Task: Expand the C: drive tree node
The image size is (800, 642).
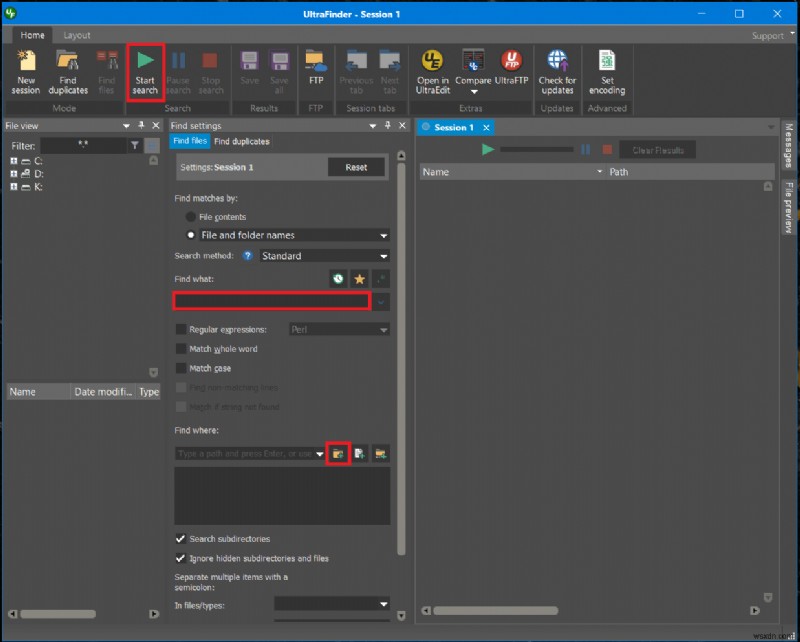Action: (14, 161)
